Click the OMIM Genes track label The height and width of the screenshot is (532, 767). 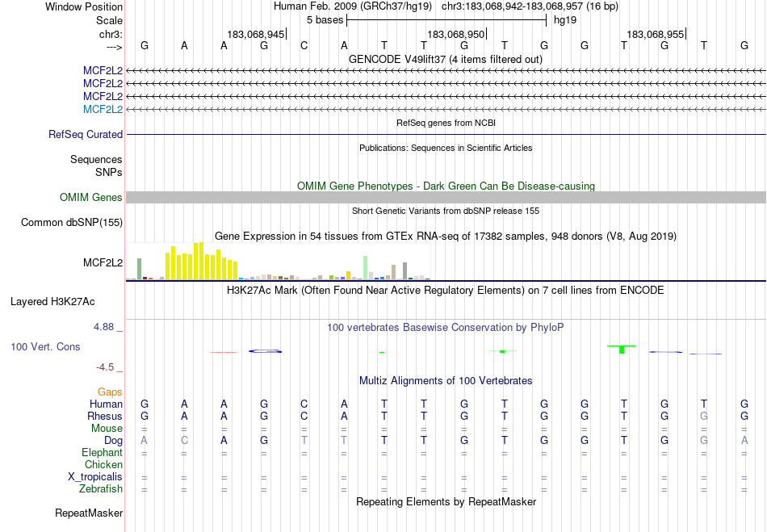point(91,197)
